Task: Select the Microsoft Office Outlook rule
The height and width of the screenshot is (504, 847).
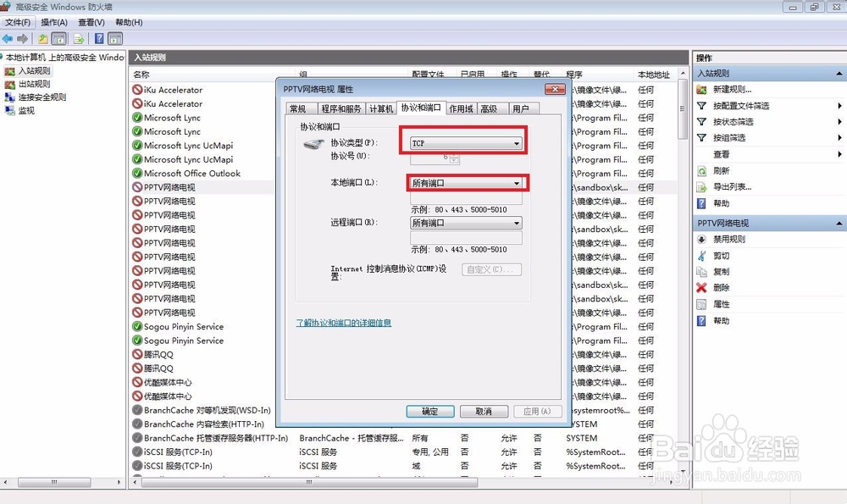Action: pos(191,174)
